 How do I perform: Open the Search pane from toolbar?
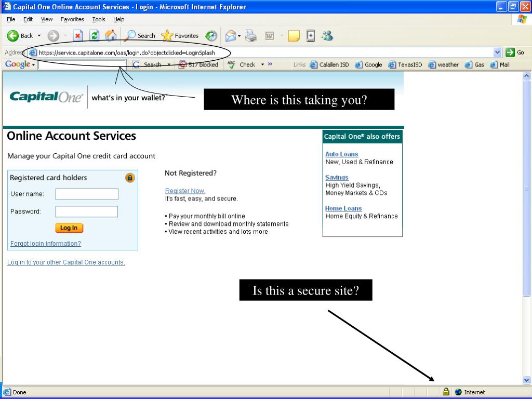pos(140,36)
